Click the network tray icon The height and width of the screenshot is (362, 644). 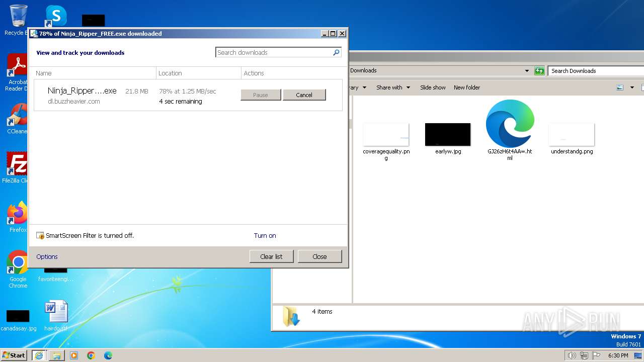pyautogui.click(x=584, y=355)
